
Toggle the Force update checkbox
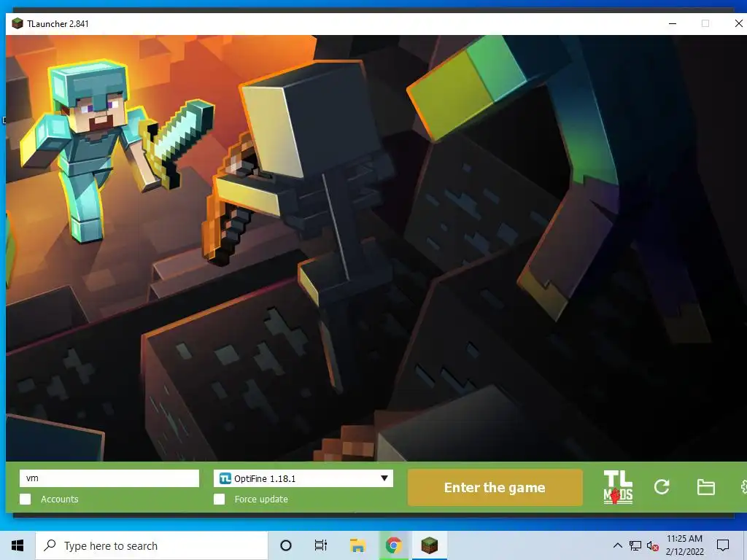click(x=219, y=499)
